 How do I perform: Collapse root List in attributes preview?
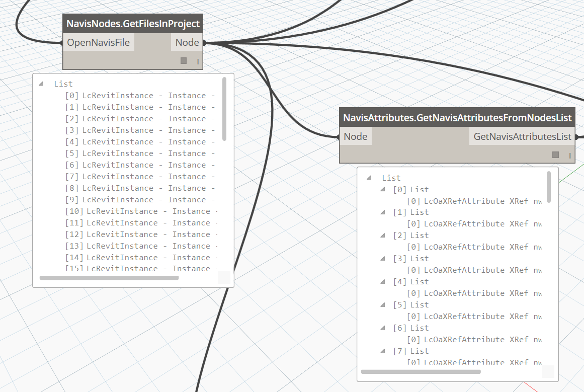(369, 178)
